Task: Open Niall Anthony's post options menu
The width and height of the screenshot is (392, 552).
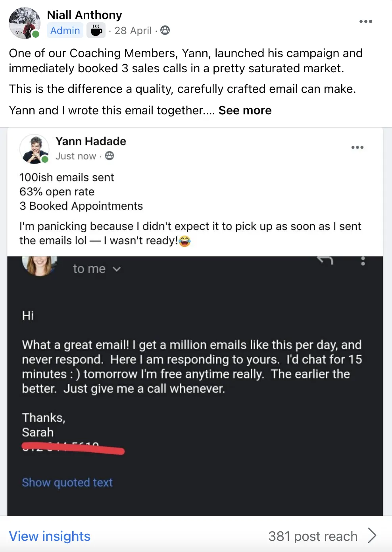Action: tap(365, 21)
